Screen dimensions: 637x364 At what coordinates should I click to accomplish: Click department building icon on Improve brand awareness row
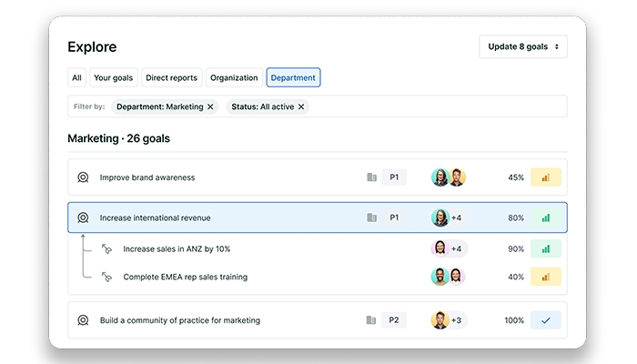pos(371,177)
